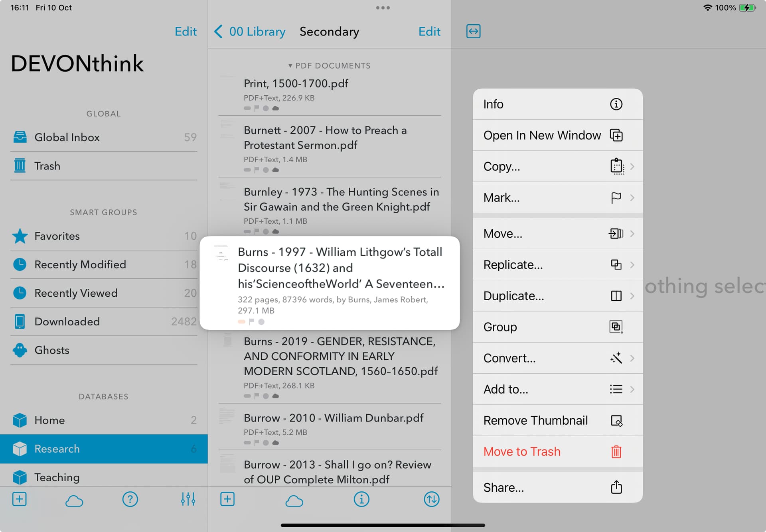
Task: Tap Edit in the Secondary list header
Action: [x=429, y=32]
